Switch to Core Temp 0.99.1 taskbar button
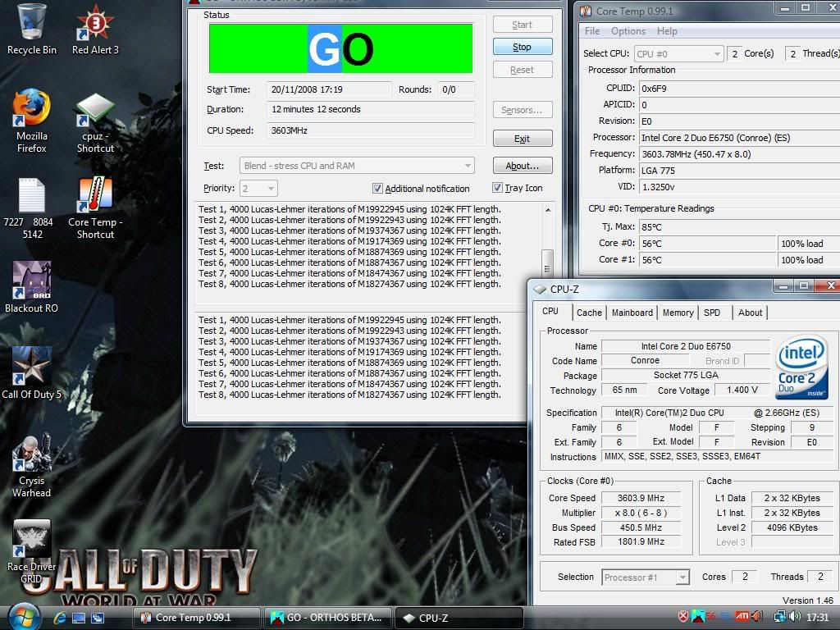The width and height of the screenshot is (840, 630). click(197, 618)
